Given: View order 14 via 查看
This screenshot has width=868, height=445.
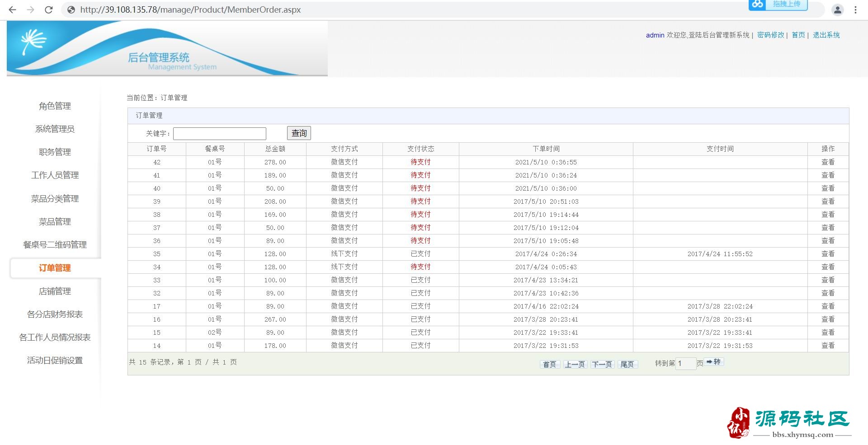Looking at the screenshot, I should pyautogui.click(x=828, y=345).
